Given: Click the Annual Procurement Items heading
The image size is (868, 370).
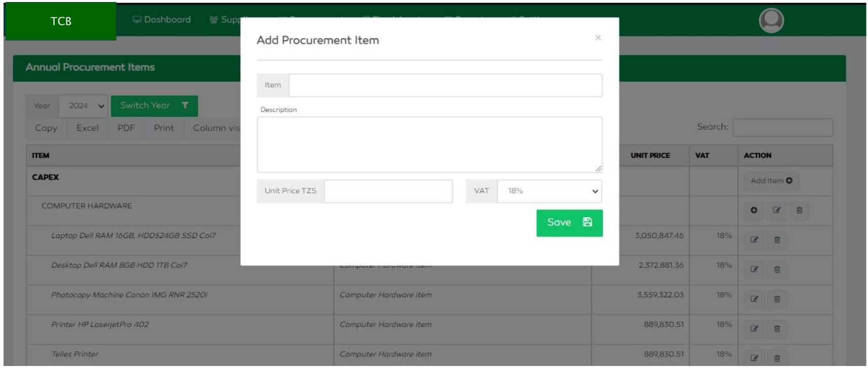Looking at the screenshot, I should 91,67.
